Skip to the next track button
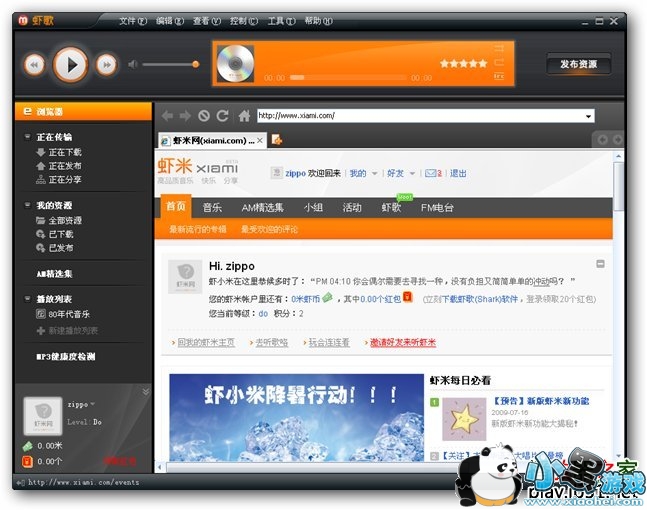Image resolution: width=647 pixels, height=510 pixels. pyautogui.click(x=106, y=65)
